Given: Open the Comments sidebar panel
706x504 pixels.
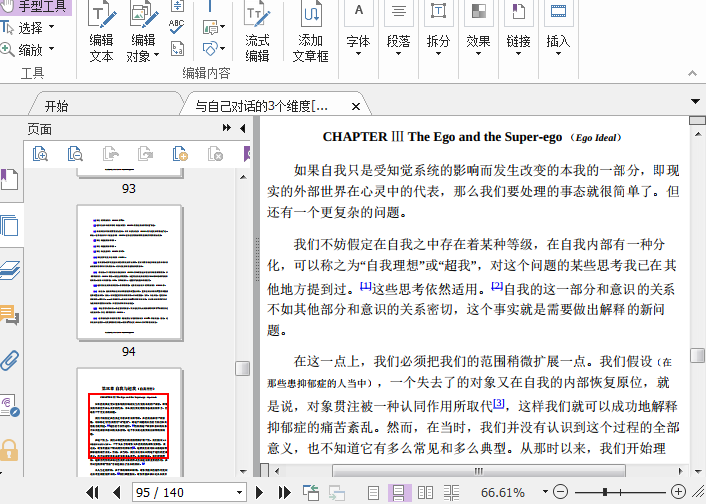Looking at the screenshot, I should click(x=10, y=314).
